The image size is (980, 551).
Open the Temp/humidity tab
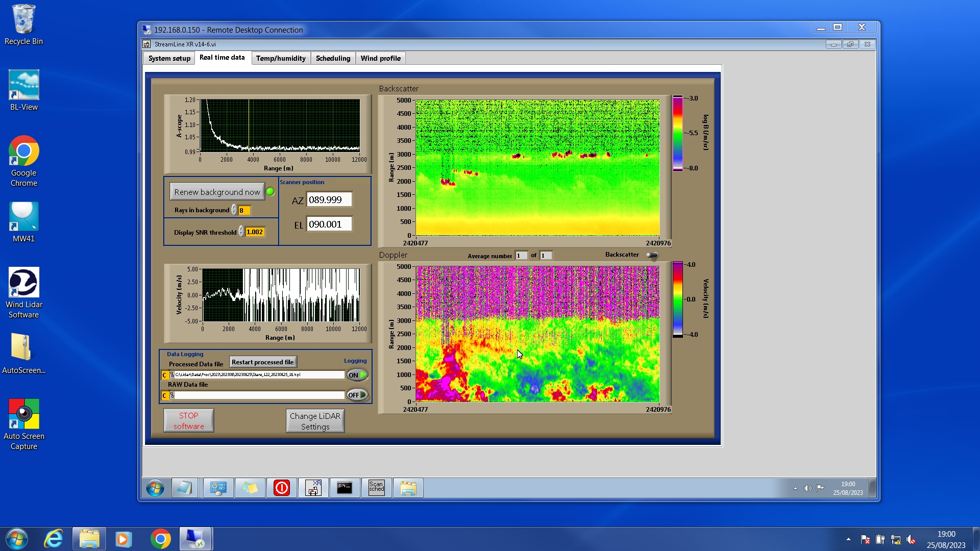pos(280,58)
